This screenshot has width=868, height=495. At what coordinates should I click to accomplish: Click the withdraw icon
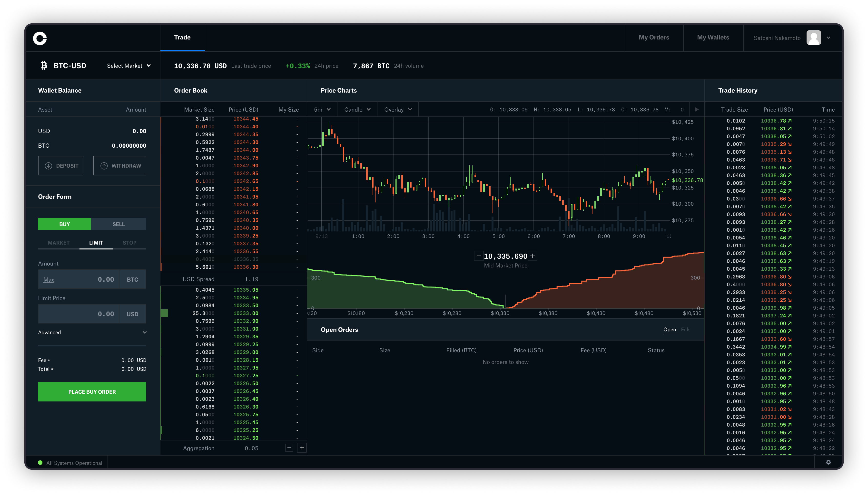point(104,166)
